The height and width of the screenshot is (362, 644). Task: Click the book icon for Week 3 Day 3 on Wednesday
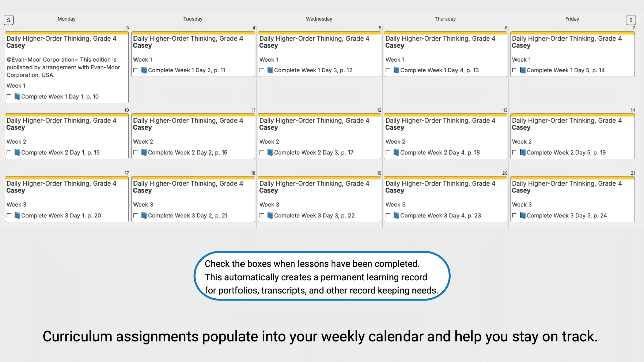(x=271, y=215)
